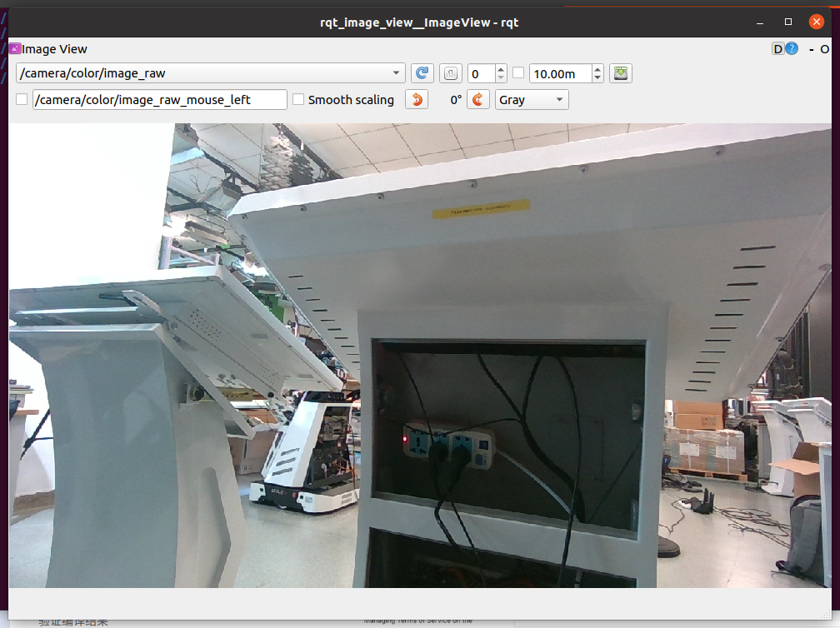This screenshot has width=840, height=628.
Task: Decrease the 10.00m max range value
Action: (597, 78)
